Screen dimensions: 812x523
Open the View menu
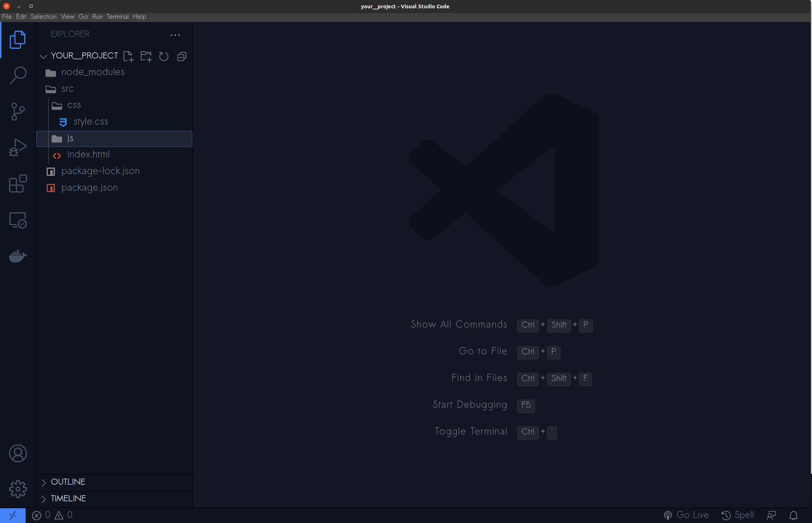68,17
